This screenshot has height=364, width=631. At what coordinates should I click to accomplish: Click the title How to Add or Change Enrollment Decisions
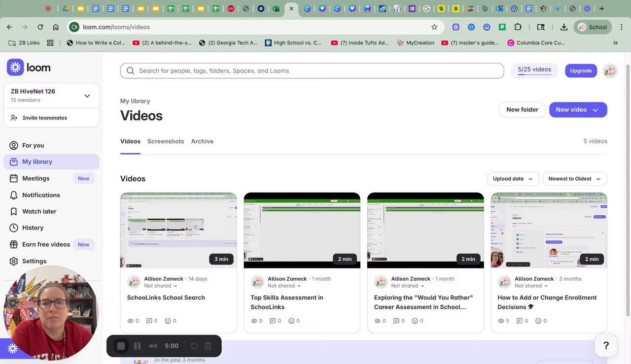(547, 302)
